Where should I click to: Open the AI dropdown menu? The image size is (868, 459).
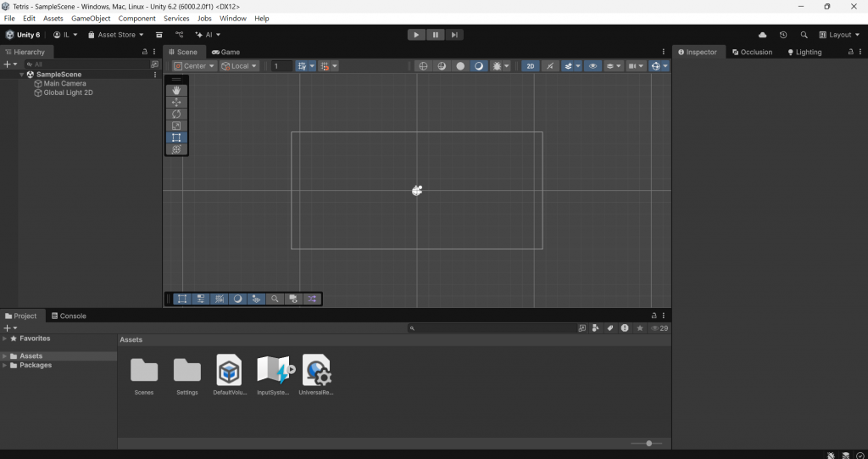click(208, 35)
